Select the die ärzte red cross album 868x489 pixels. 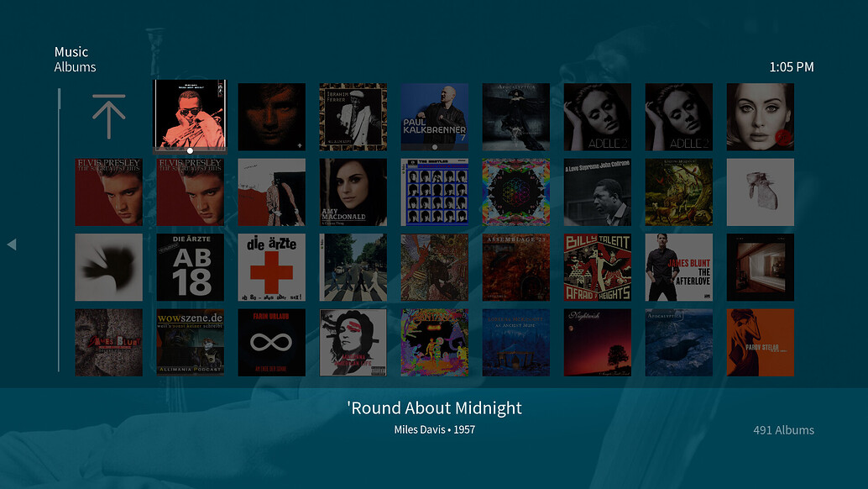(x=271, y=267)
